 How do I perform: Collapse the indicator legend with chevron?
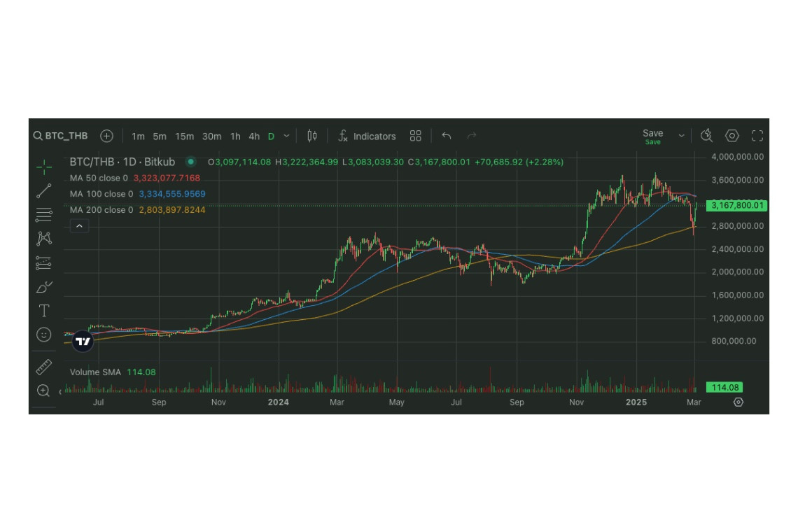click(79, 225)
